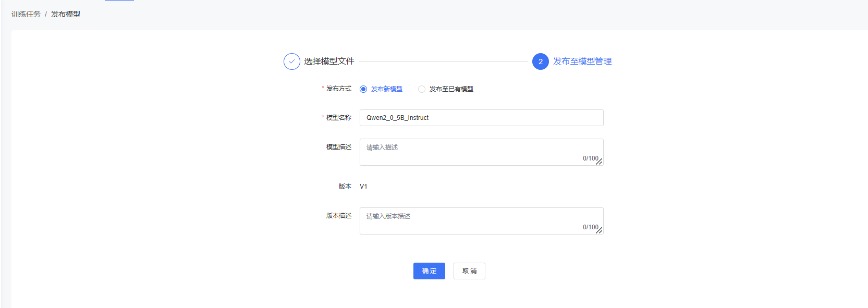Click the 0/100 counter in 模型描述 box
The image size is (868, 308).
point(590,158)
